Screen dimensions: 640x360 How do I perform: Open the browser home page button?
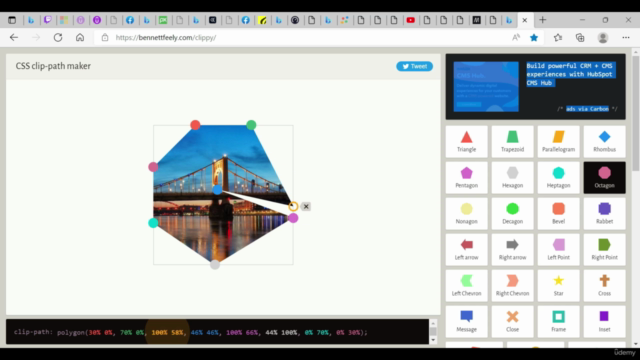tap(80, 38)
